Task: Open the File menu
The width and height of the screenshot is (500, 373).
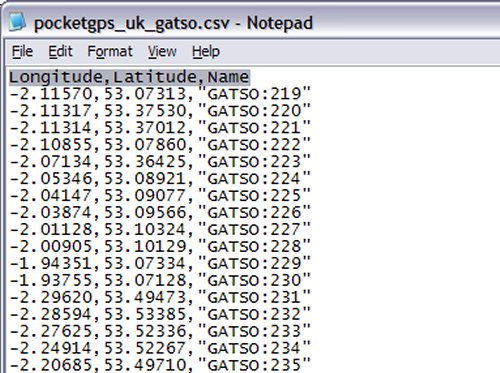Action: tap(22, 52)
